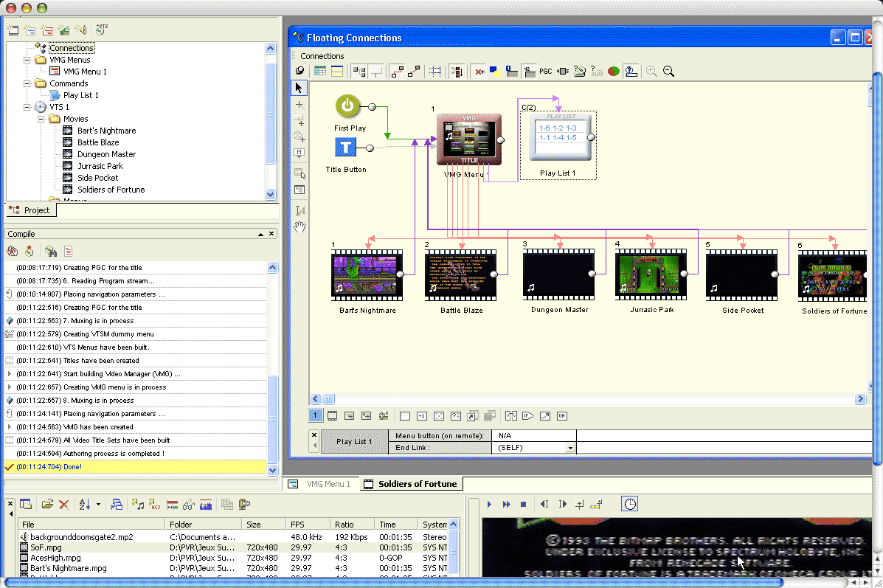Collapse the VTS 1 tree node
883x588 pixels.
point(27,107)
